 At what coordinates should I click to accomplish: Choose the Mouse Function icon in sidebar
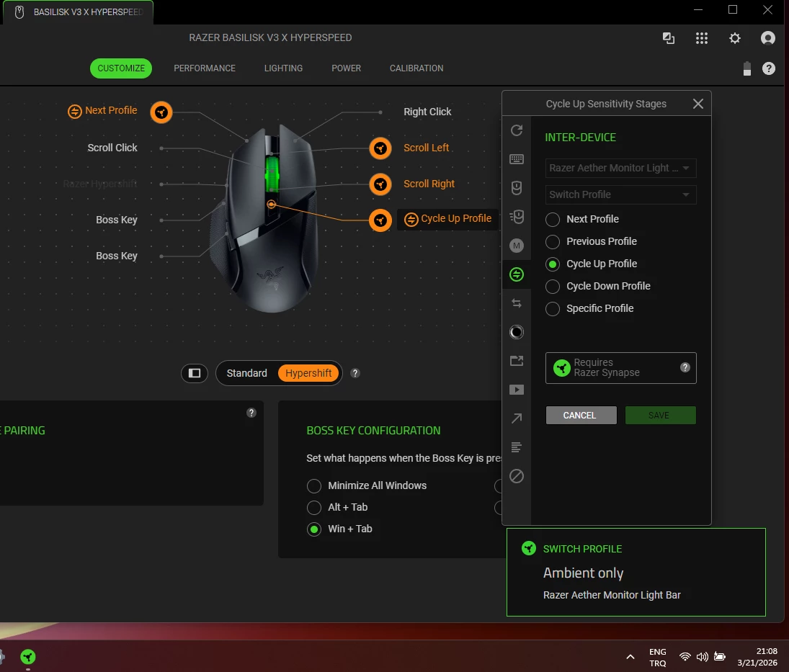pos(516,188)
